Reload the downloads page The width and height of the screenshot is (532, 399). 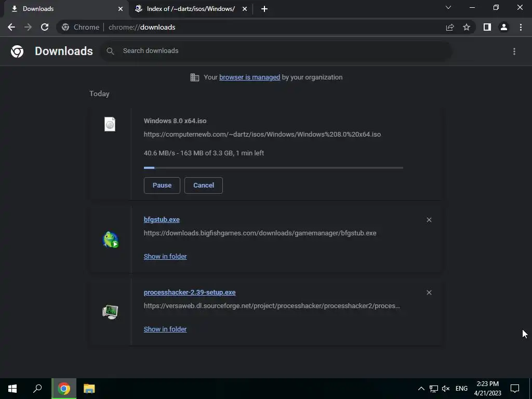(45, 27)
